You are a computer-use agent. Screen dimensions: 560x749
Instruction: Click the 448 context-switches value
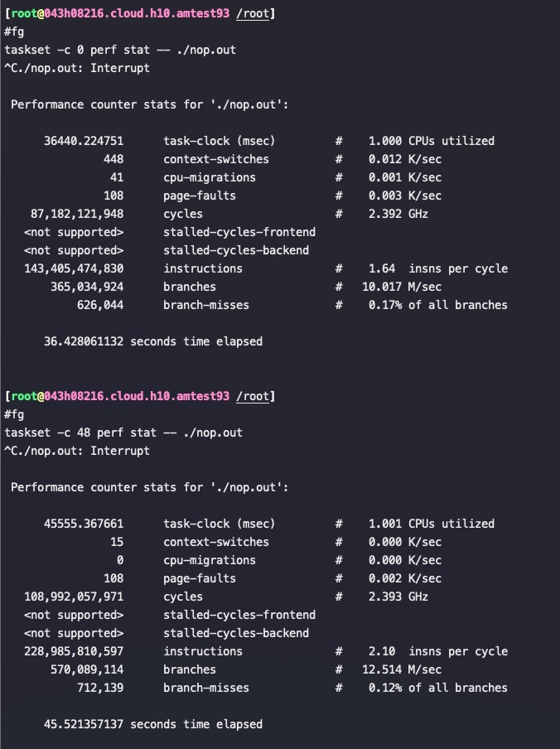point(113,159)
